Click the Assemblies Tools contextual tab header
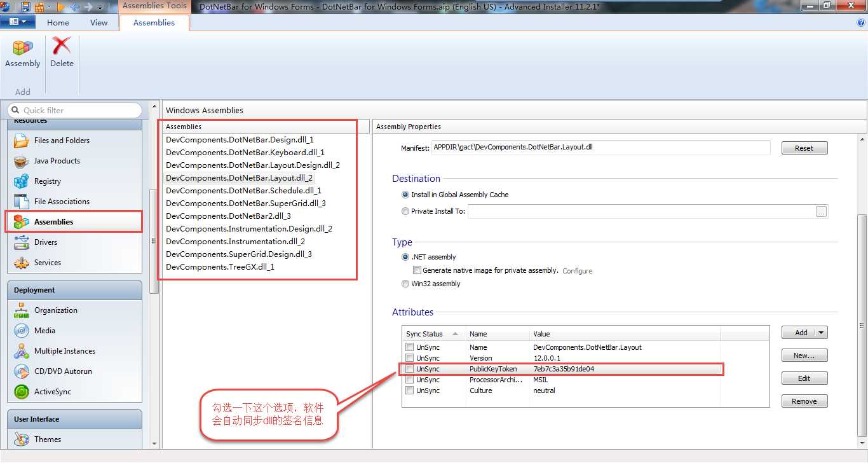This screenshot has width=868, height=463. click(x=154, y=6)
